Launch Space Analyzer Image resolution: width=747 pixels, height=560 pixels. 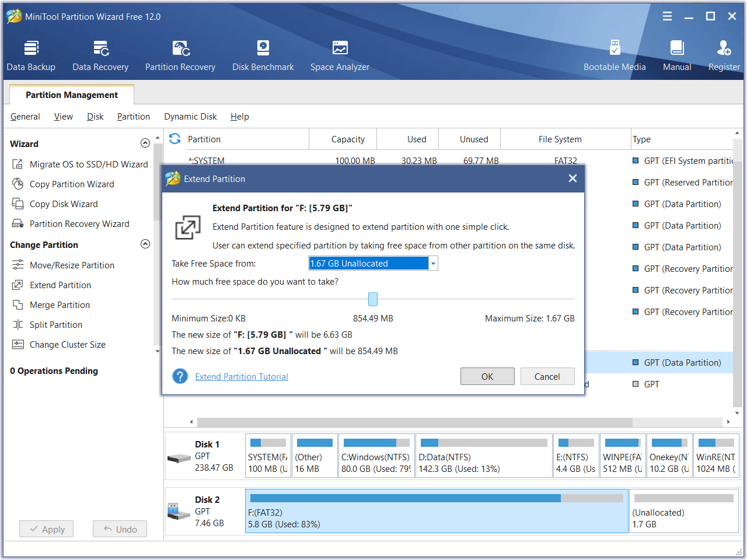pos(340,55)
